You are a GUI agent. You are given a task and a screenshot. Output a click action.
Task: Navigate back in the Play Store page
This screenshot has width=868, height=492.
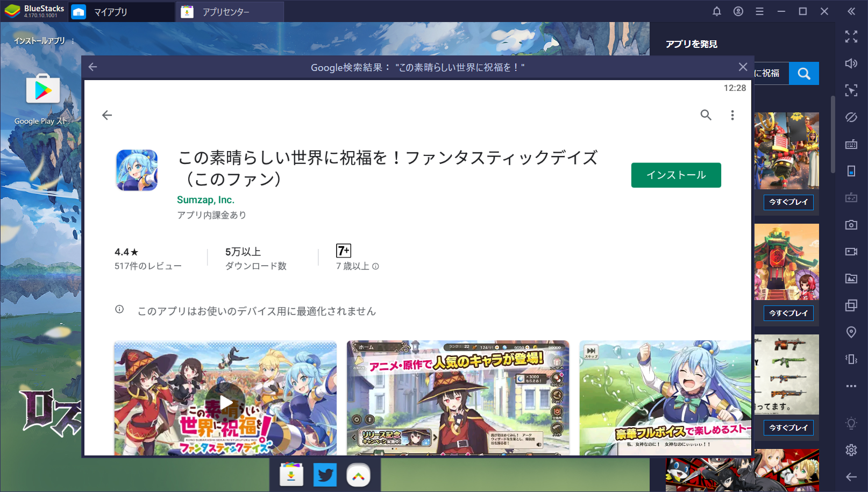tap(107, 115)
